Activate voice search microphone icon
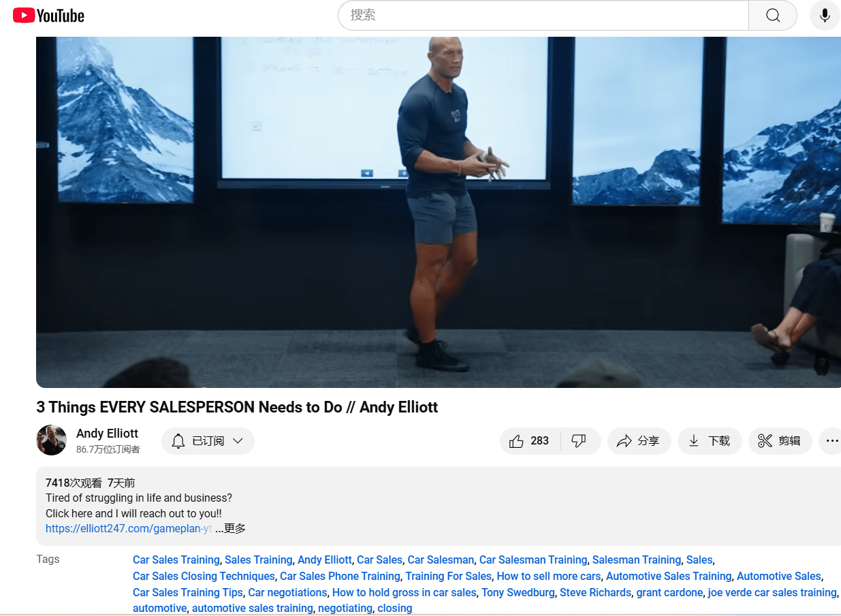Image resolution: width=841 pixels, height=616 pixels. click(x=825, y=16)
